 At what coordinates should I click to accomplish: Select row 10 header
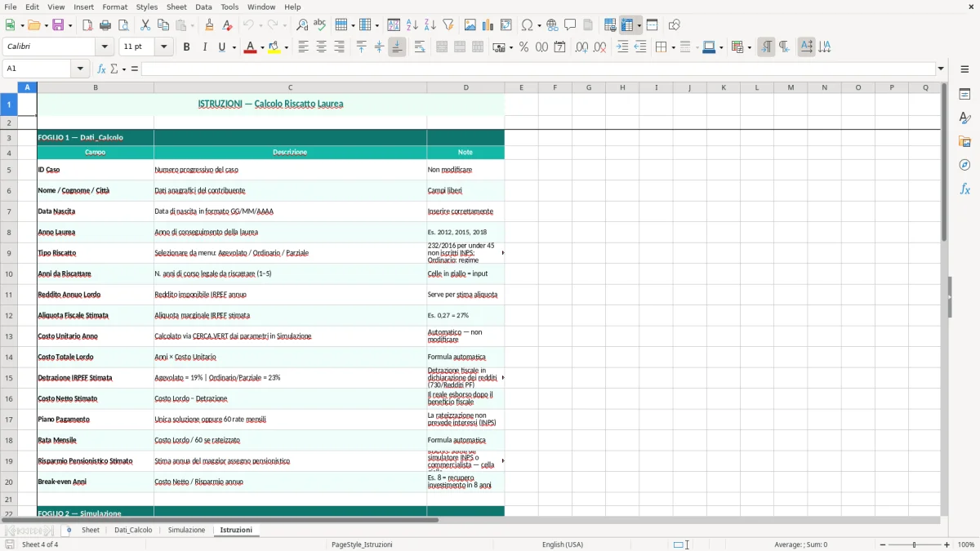pos(9,273)
